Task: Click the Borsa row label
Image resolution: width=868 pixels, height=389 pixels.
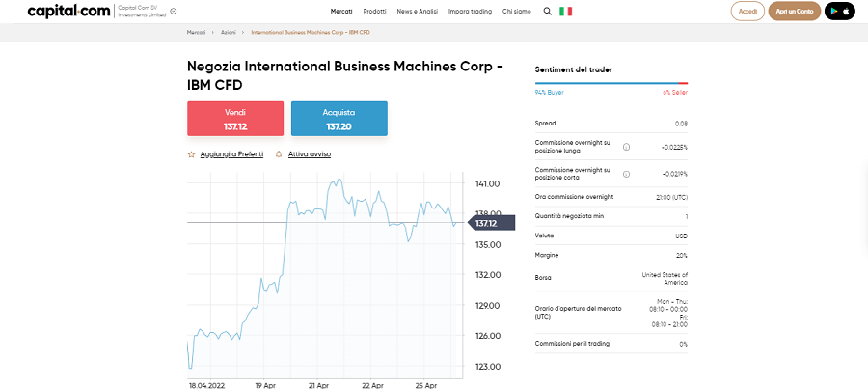Action: point(543,278)
